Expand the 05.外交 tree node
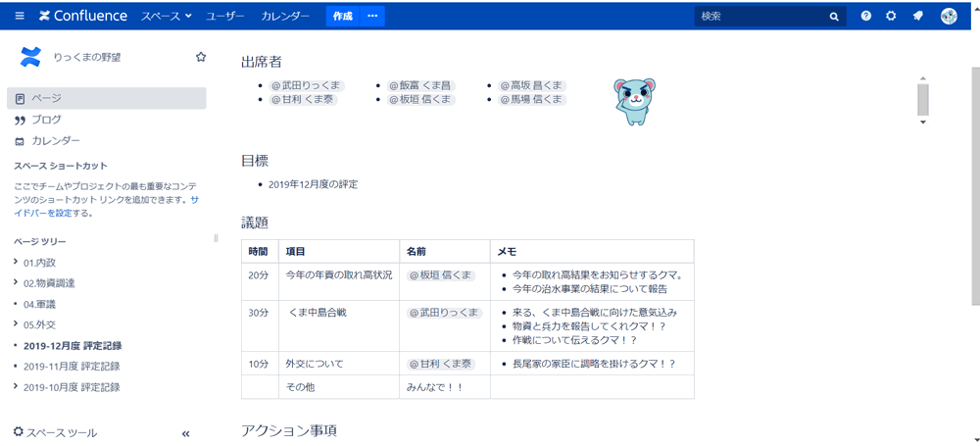The height and width of the screenshot is (446, 980). click(16, 324)
